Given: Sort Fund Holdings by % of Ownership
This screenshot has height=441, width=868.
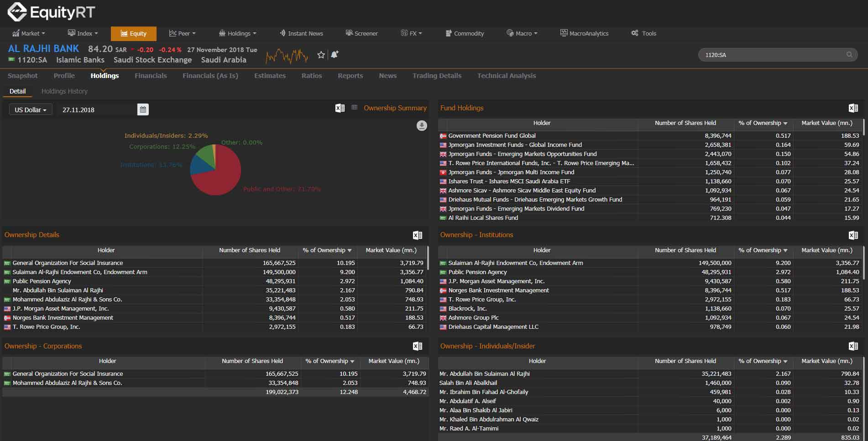Looking at the screenshot, I should pos(763,123).
